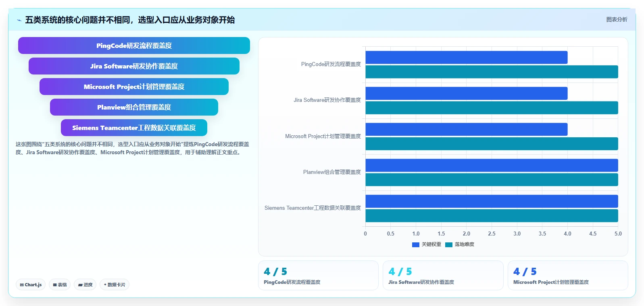Click the Siemens Teamcenter工程数据关联覆盖度 axis label

click(313, 208)
